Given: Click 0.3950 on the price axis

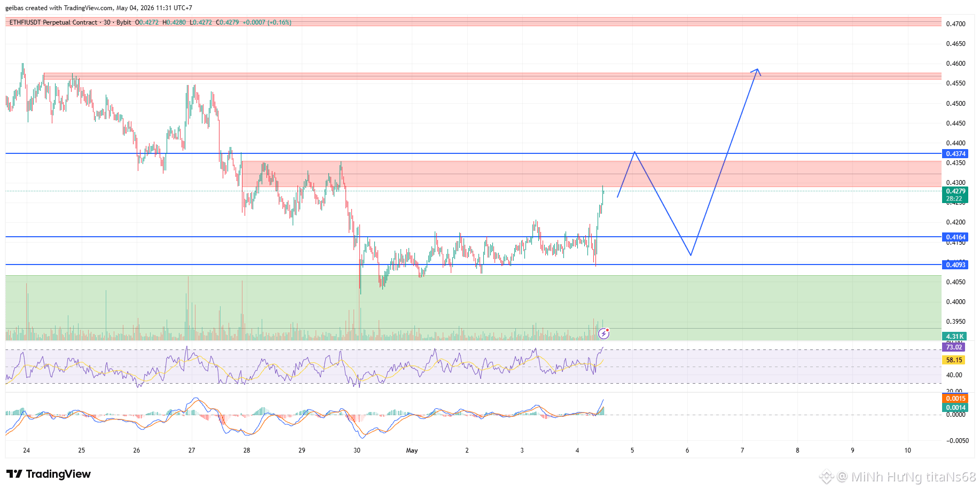Looking at the screenshot, I should (x=956, y=322).
